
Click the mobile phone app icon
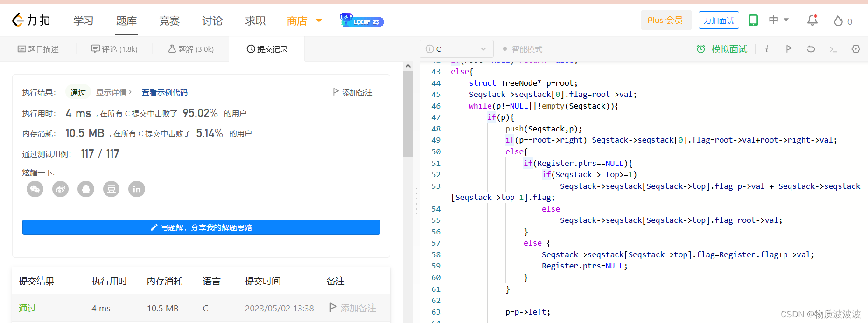coord(753,21)
